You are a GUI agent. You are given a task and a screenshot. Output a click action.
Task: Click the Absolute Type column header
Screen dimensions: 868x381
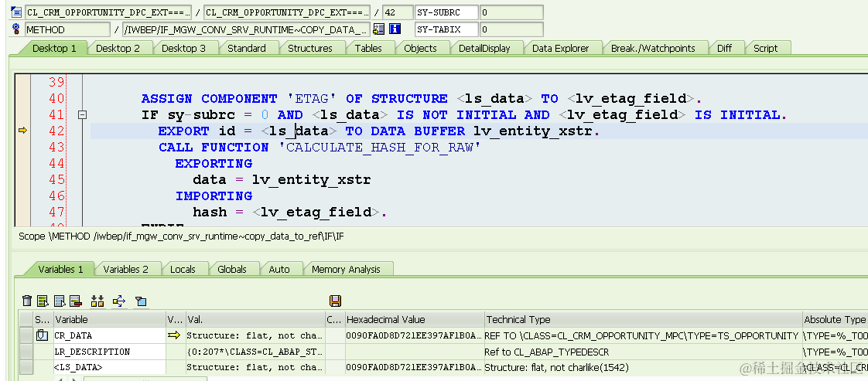[834, 319]
